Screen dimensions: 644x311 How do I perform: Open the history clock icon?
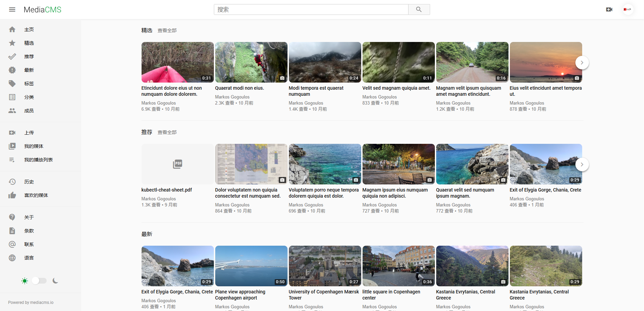click(12, 182)
